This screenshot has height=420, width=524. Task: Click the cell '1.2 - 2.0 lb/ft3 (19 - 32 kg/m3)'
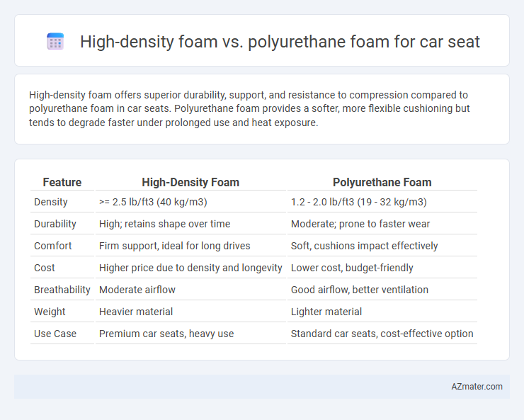(358, 202)
